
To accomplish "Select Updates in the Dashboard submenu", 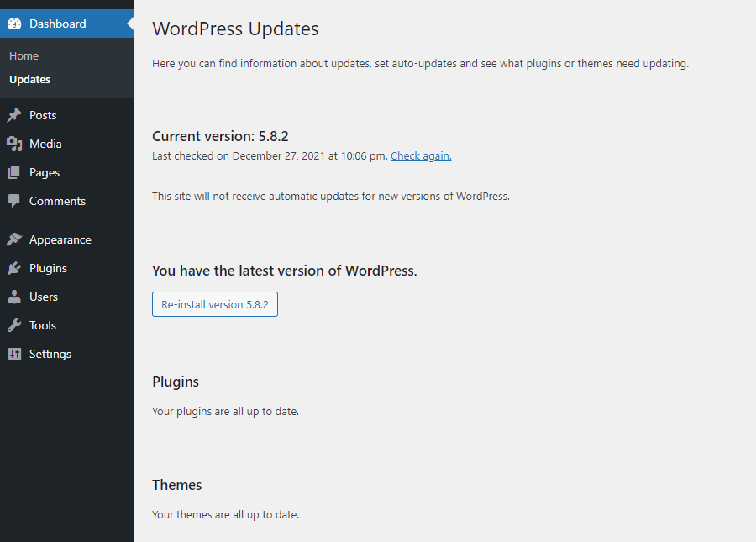I will tap(31, 80).
